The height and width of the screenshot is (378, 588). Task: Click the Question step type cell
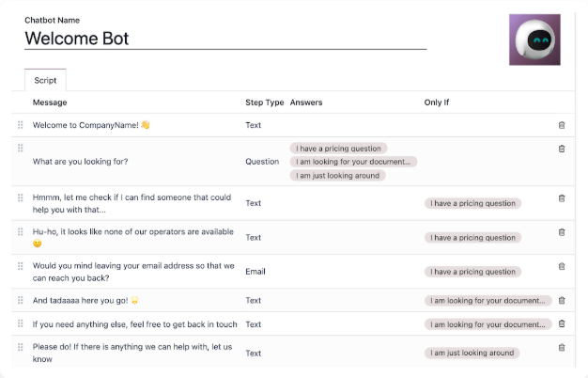tap(262, 161)
